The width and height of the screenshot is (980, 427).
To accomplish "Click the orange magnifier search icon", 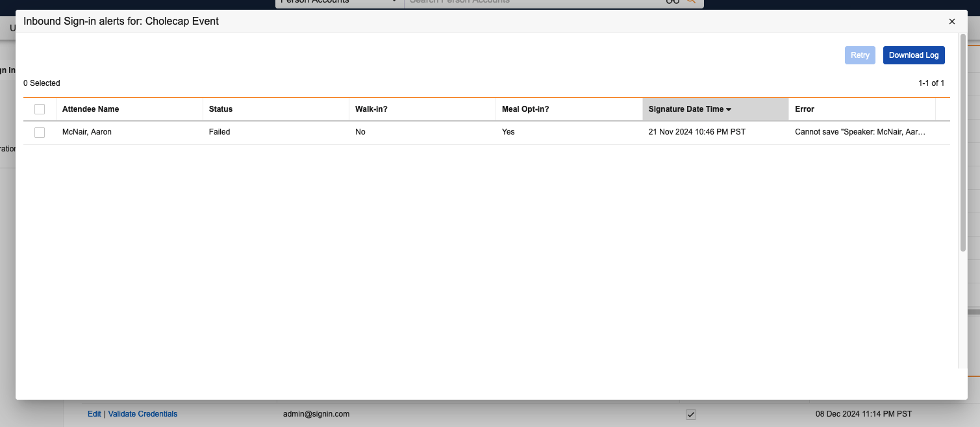I will click(691, 2).
